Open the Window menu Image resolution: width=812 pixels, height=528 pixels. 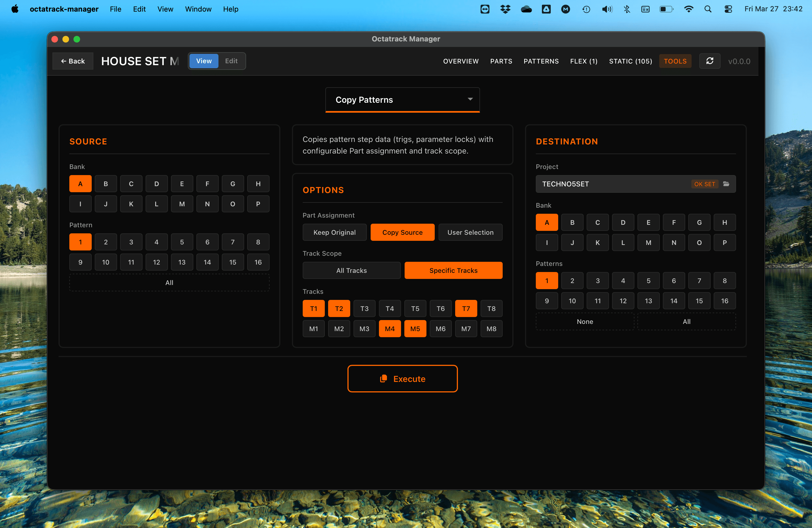[x=198, y=9]
